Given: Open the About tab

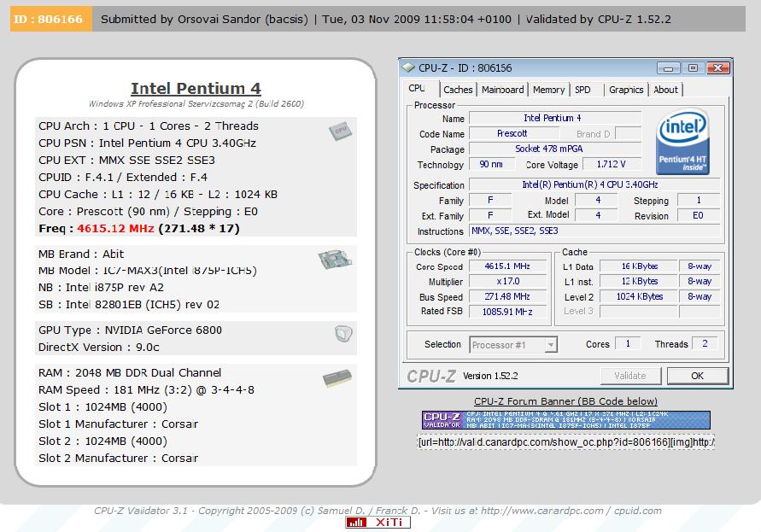Looking at the screenshot, I should pyautogui.click(x=665, y=90).
